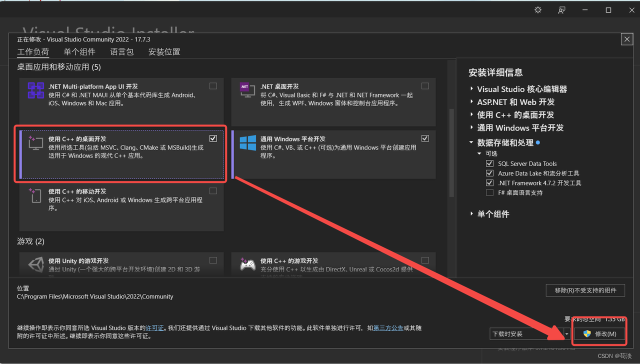Open the 第三方公告 link
640x364 pixels.
pyautogui.click(x=388, y=328)
